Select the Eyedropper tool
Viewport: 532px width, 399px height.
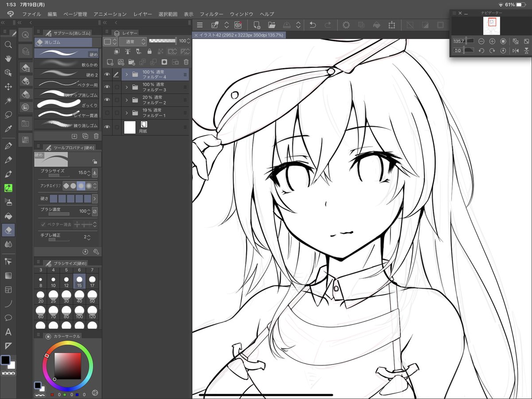point(8,129)
